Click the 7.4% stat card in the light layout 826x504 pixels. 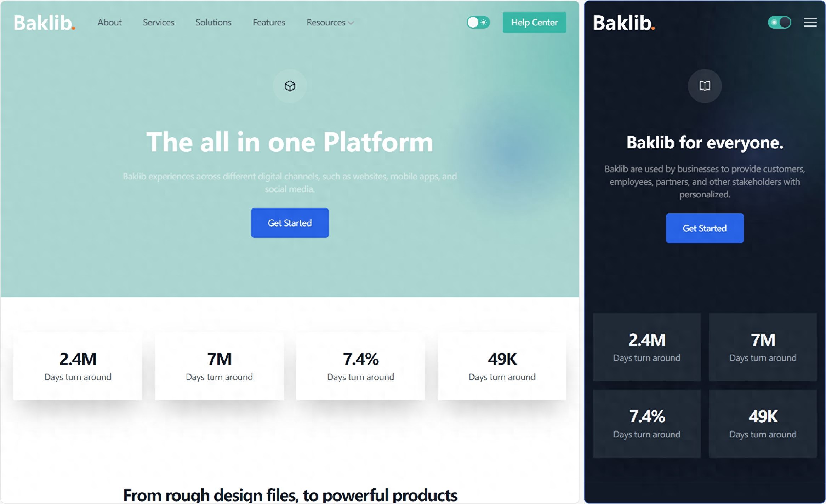point(360,366)
